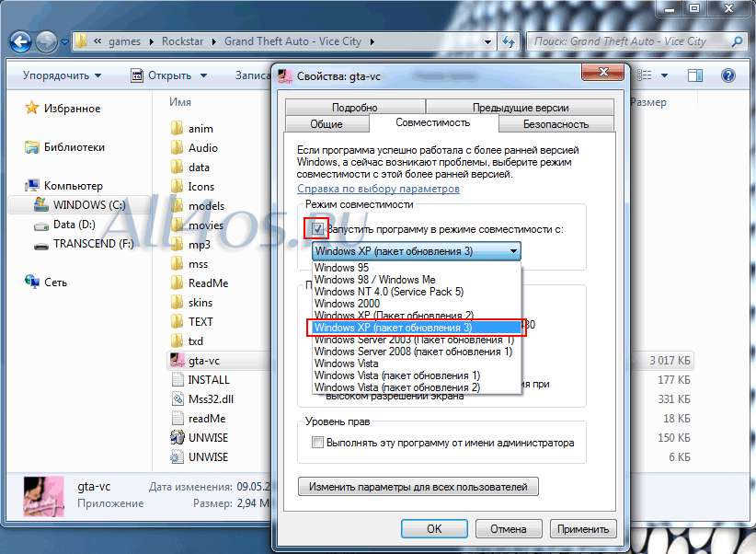
Task: Select the gta-vc application file
Action: (195, 361)
